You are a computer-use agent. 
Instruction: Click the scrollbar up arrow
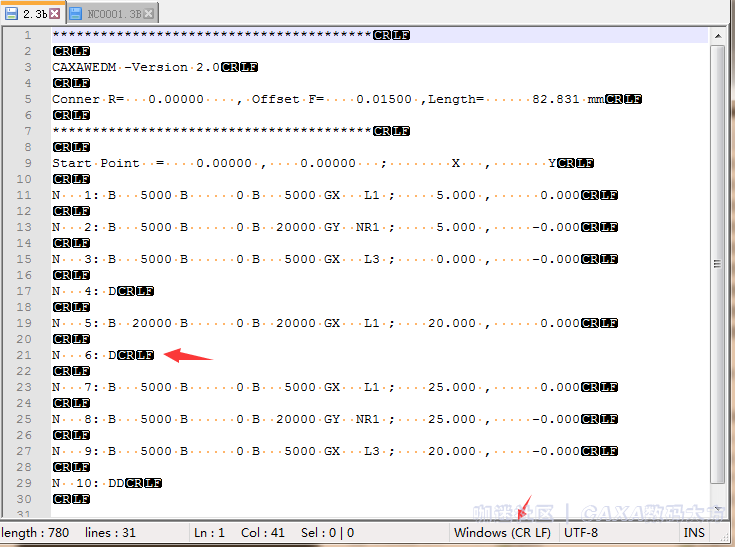(x=718, y=36)
